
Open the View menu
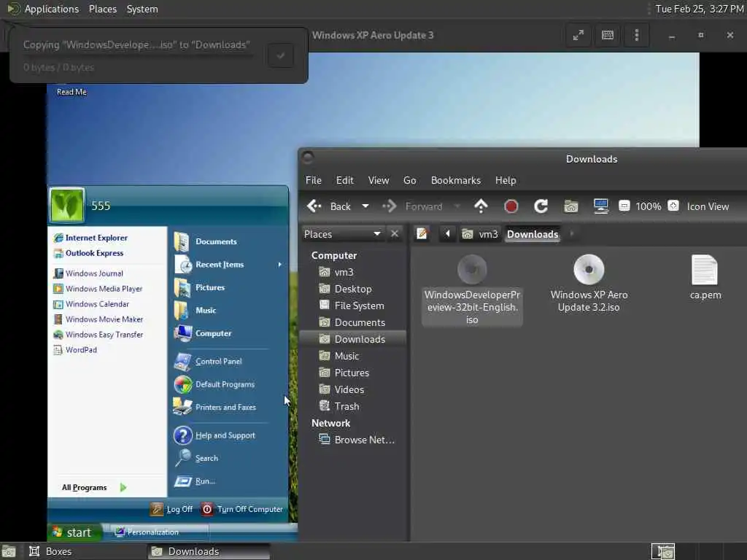379,181
